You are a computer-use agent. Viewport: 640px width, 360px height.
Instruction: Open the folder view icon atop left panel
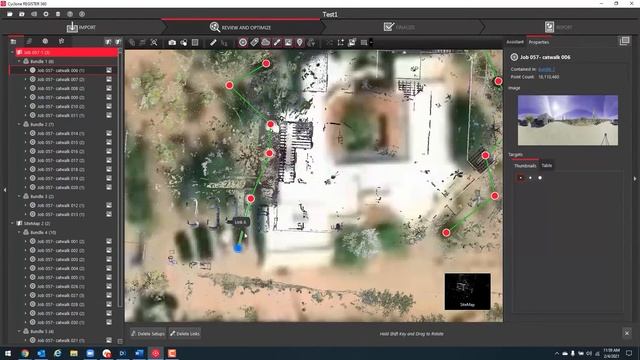tap(13, 41)
